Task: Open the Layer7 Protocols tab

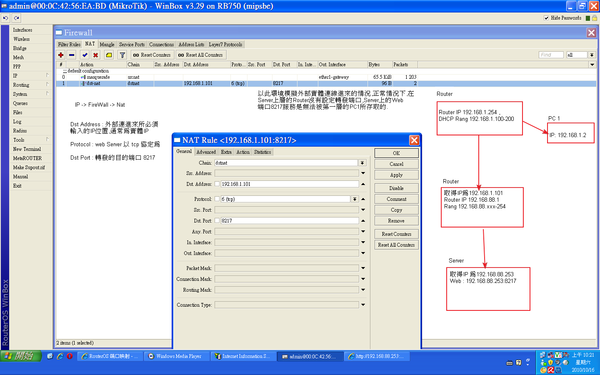Action: 225,44
